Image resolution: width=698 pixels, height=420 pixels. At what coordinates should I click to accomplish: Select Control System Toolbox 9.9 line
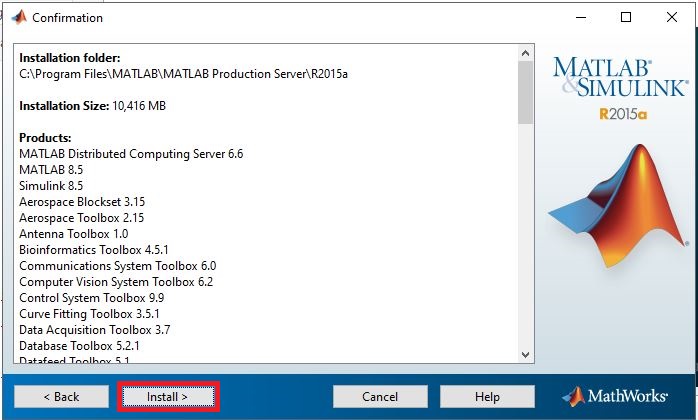(92, 298)
